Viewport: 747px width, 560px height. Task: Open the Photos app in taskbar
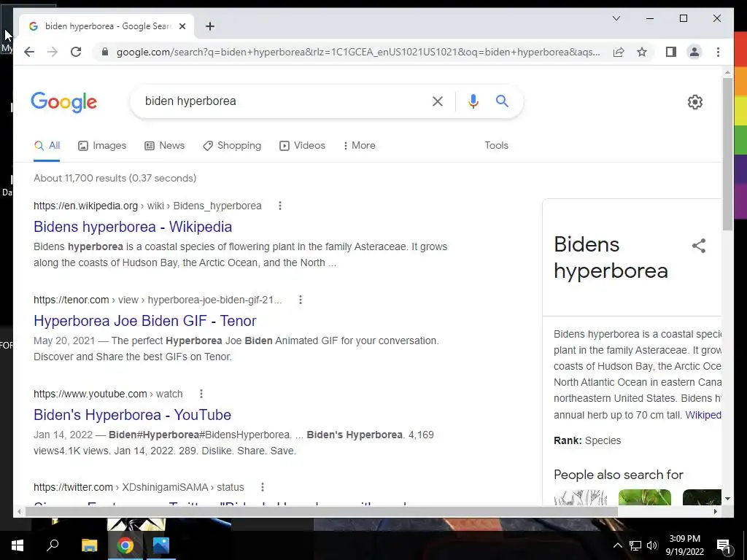pos(161,545)
